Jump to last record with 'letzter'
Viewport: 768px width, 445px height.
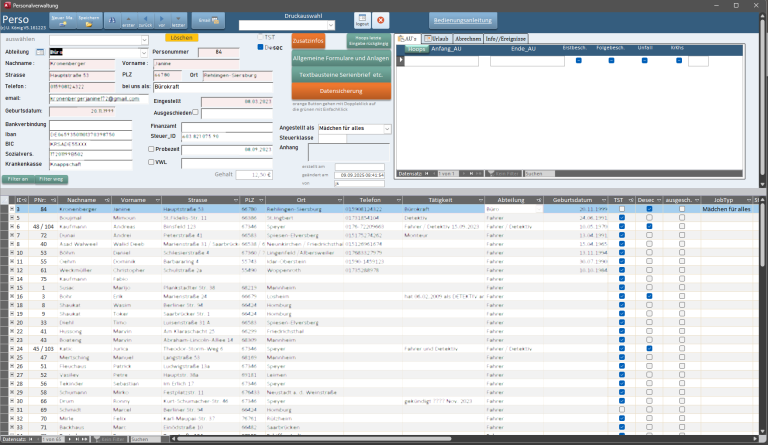177,19
